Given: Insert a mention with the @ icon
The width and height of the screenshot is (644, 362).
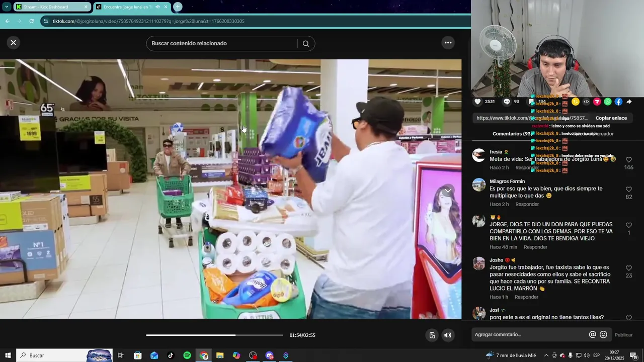Looking at the screenshot, I should tap(593, 335).
